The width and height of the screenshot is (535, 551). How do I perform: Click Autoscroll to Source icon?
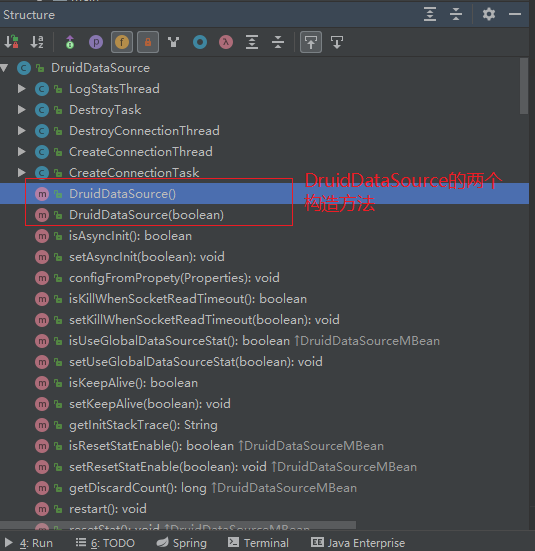(x=311, y=42)
